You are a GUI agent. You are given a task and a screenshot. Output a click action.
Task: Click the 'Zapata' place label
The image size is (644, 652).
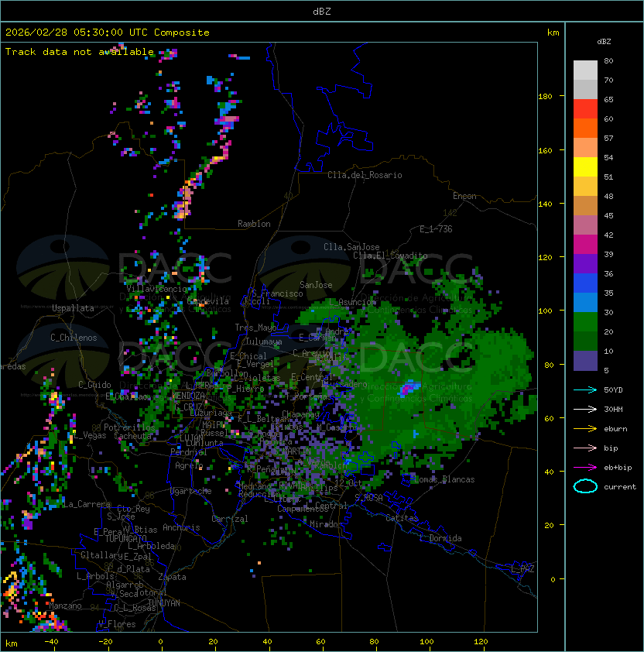(x=172, y=577)
